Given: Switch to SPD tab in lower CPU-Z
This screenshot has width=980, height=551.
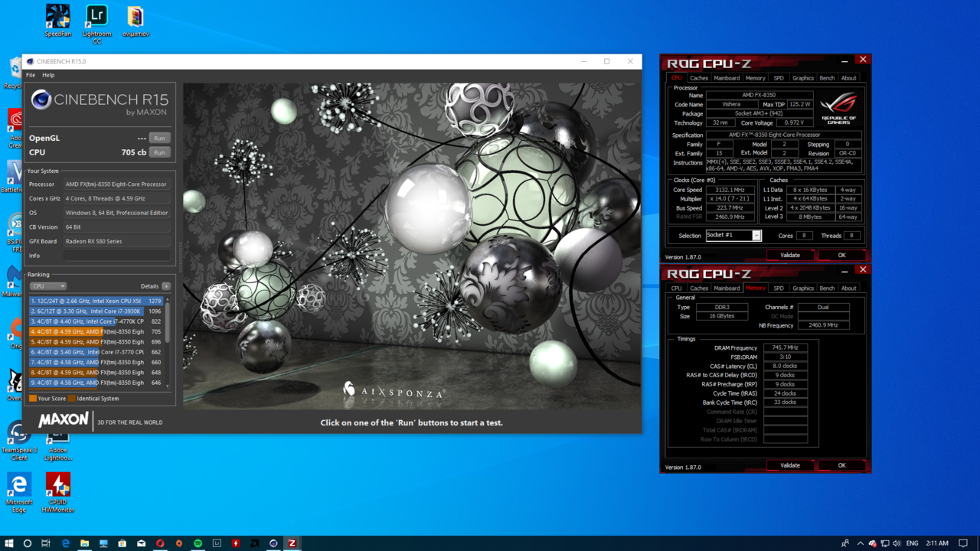Looking at the screenshot, I should [x=779, y=289].
